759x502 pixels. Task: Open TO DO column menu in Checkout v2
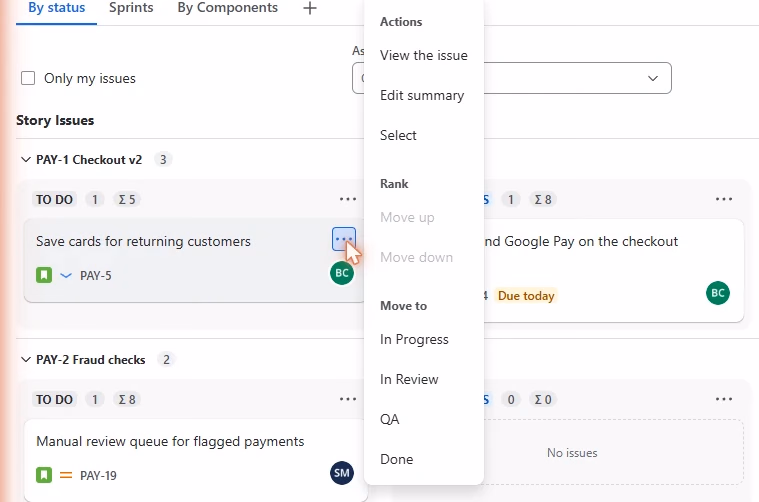[348, 199]
